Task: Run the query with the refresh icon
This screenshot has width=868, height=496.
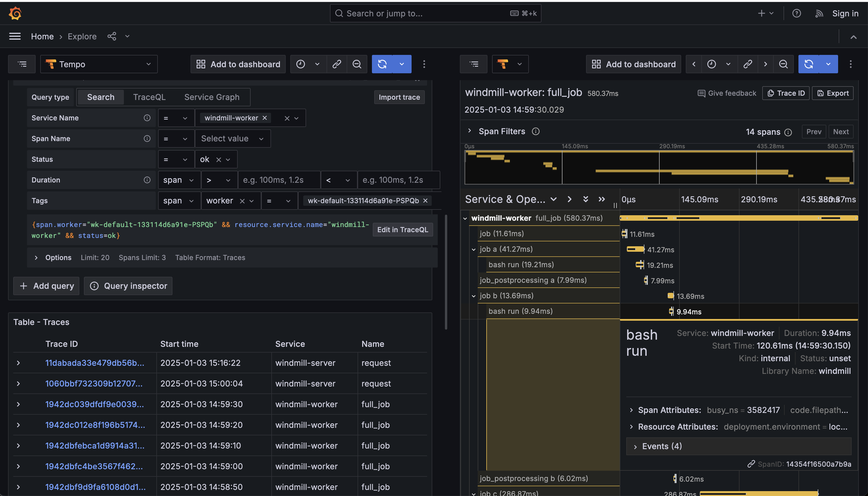Action: click(382, 64)
